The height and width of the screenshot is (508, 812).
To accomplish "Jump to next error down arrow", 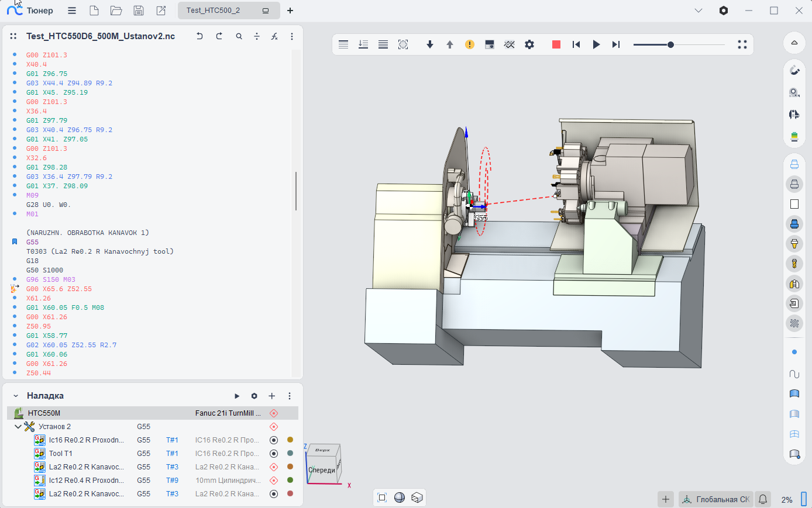I will 430,44.
